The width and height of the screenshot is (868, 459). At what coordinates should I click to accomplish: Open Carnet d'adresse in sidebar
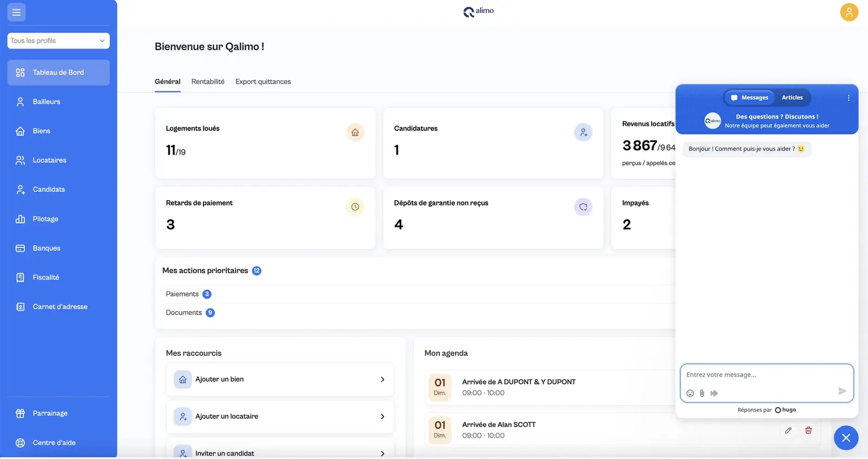pos(59,307)
